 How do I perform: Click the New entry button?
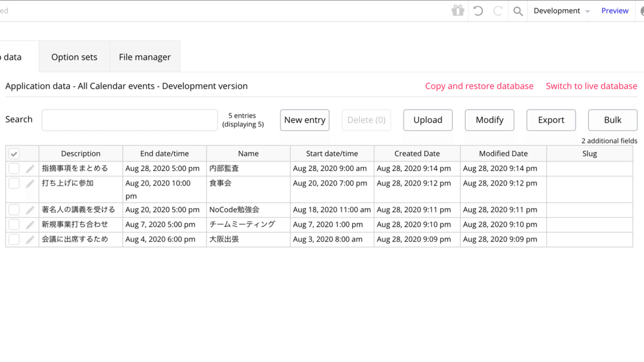click(x=305, y=120)
